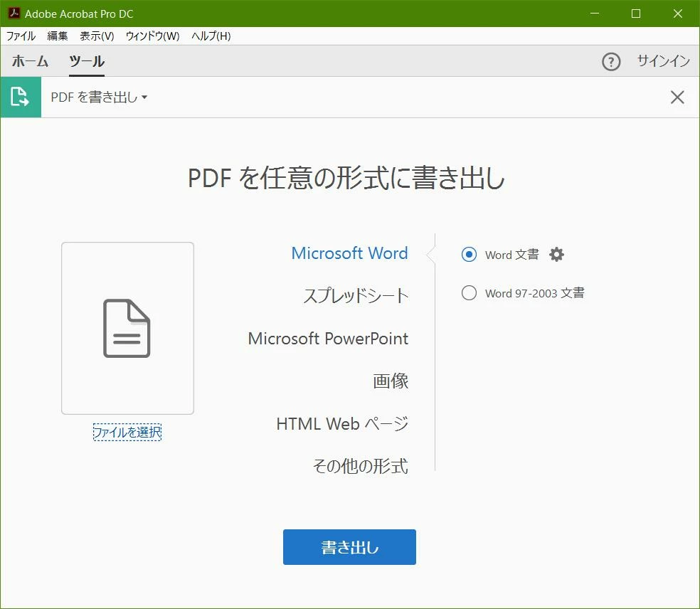Click the Adobe Acrobat title bar logo
700x609 pixels.
pyautogui.click(x=14, y=14)
